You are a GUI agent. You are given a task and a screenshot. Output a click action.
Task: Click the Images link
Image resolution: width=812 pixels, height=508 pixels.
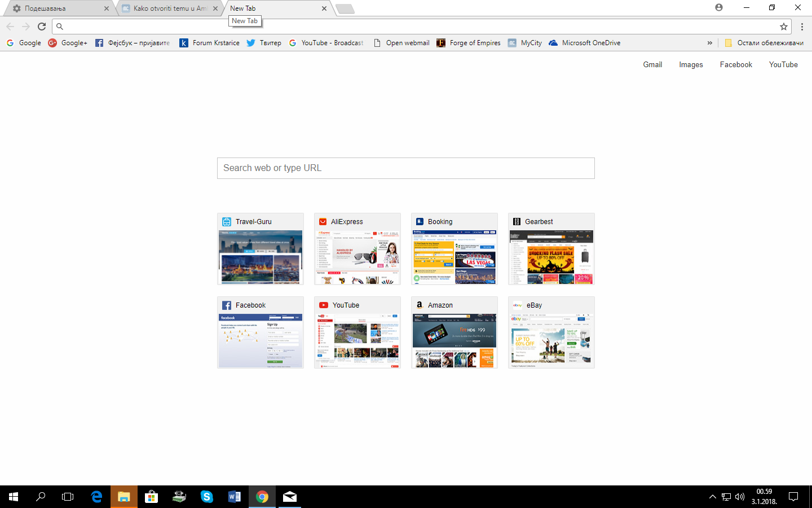pos(691,65)
